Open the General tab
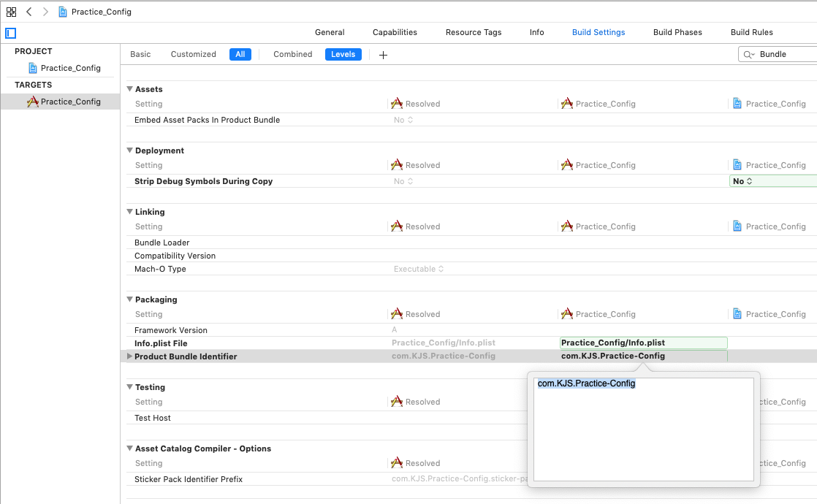Viewport: 817px width, 504px height. click(x=330, y=32)
